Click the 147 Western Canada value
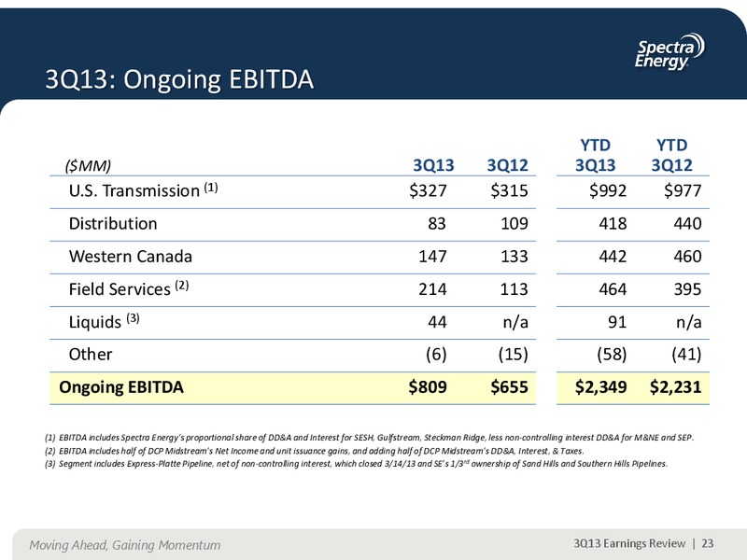Image resolution: width=747 pixels, height=560 pixels. tap(432, 256)
